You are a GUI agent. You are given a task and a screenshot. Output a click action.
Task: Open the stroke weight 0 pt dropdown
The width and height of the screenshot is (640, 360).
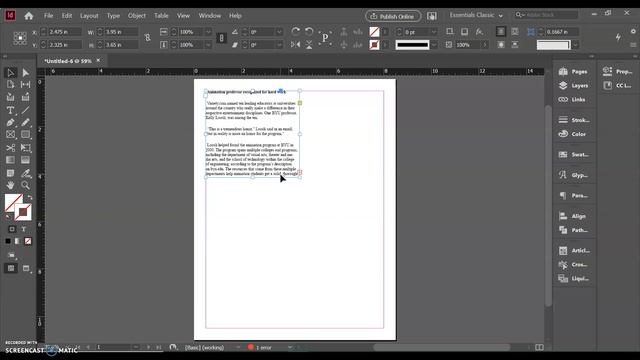[x=433, y=32]
